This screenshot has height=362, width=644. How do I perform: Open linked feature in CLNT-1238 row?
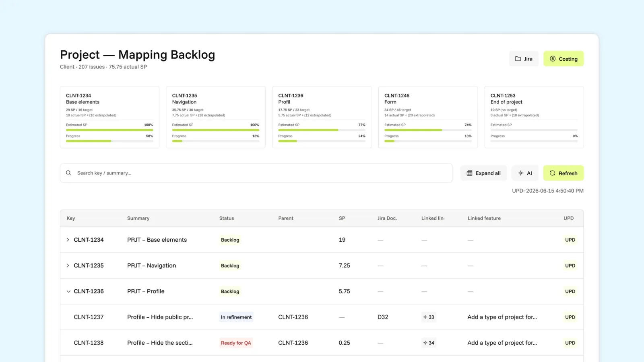[x=502, y=343]
